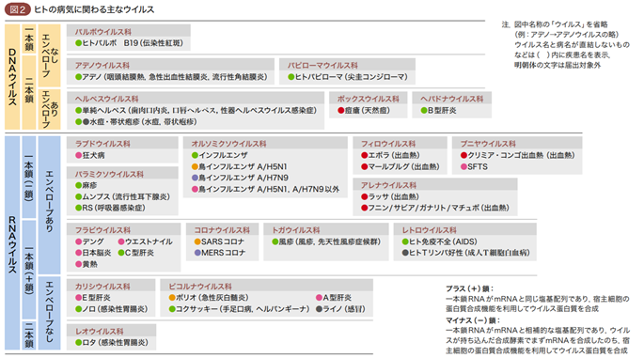Click the パピローマウイルス科 heading

click(322, 65)
